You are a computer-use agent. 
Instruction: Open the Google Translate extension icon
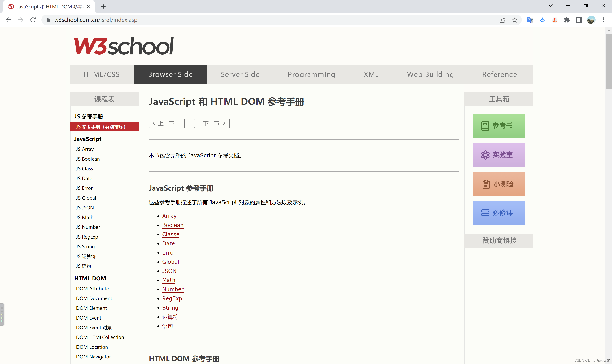tap(530, 20)
